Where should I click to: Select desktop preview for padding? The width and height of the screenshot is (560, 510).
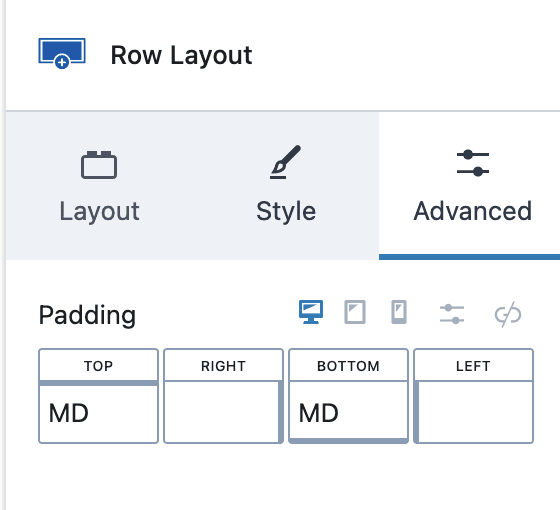point(311,312)
